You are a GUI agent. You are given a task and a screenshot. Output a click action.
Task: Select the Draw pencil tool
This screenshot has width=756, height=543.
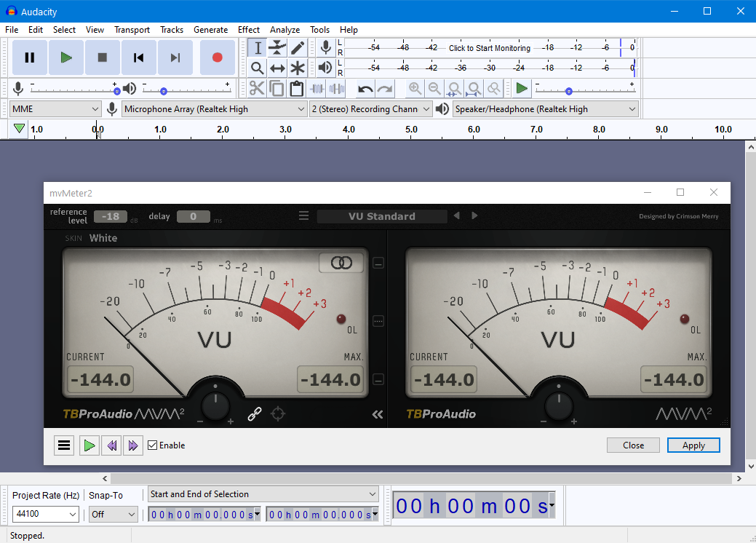[x=297, y=48]
